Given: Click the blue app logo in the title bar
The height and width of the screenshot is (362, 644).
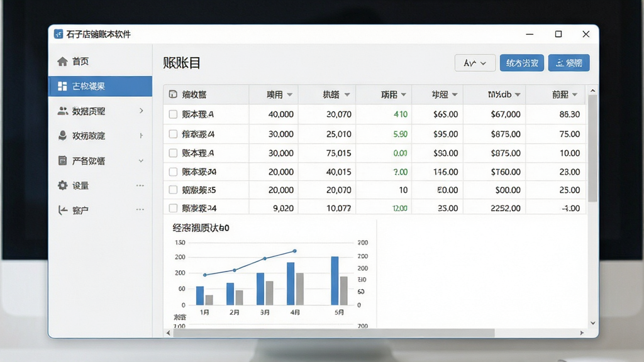Looking at the screenshot, I should (58, 34).
